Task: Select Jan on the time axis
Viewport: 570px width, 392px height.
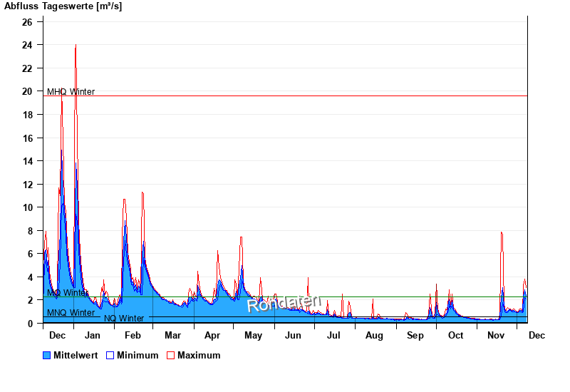Action: (x=92, y=335)
